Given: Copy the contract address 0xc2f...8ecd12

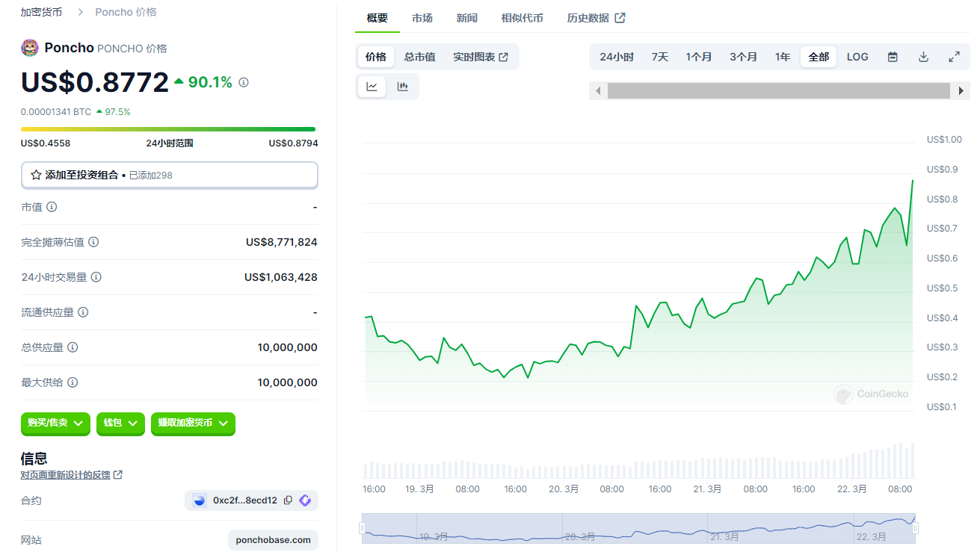Looking at the screenshot, I should coord(288,500).
